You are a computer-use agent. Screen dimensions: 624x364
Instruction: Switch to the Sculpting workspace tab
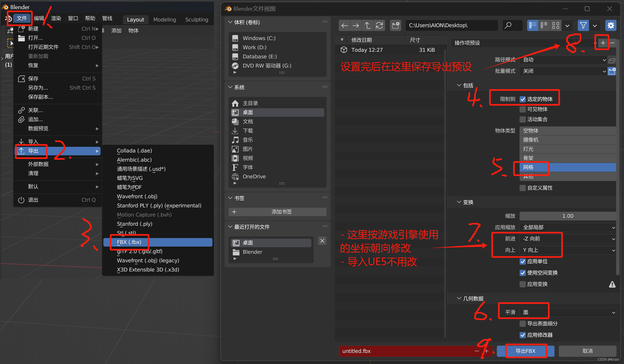coord(197,20)
